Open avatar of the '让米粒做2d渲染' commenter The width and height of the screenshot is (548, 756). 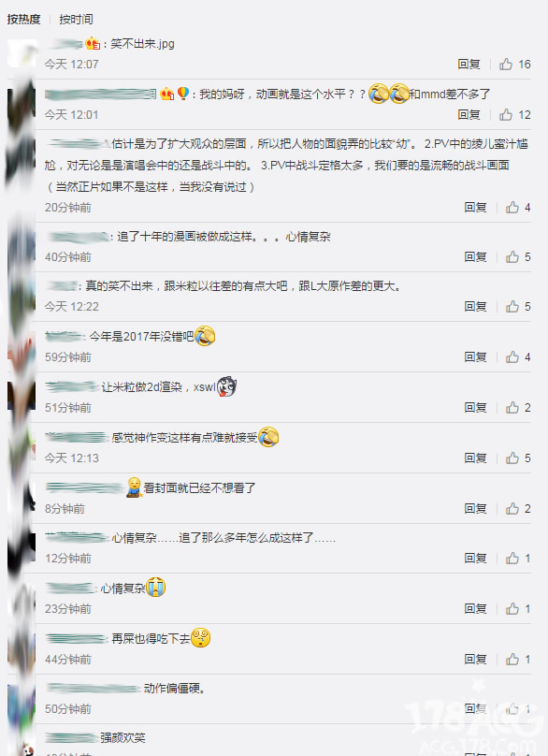(x=22, y=396)
